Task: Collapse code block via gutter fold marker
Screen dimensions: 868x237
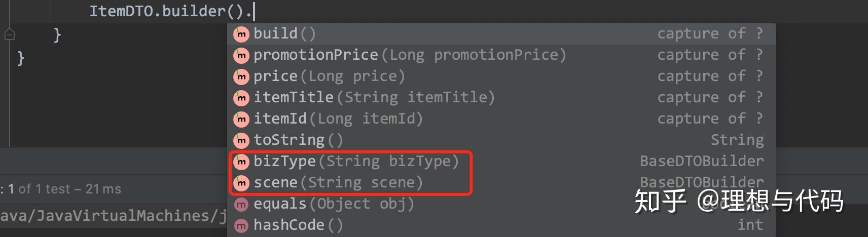Action: (10, 35)
